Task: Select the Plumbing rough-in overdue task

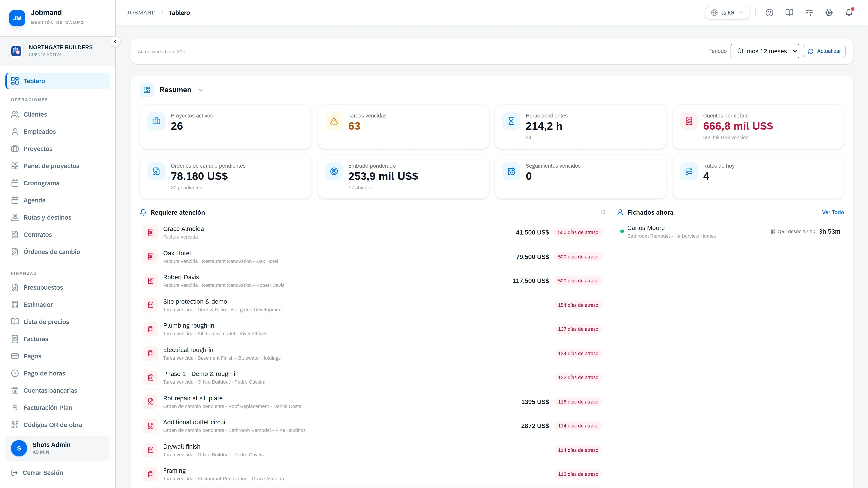Action: click(x=373, y=329)
